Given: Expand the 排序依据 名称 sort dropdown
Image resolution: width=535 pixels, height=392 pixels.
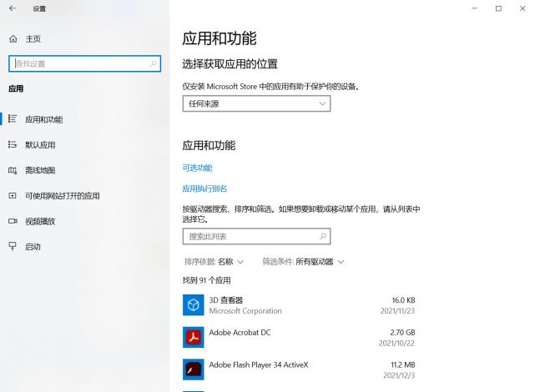Looking at the screenshot, I should 214,262.
